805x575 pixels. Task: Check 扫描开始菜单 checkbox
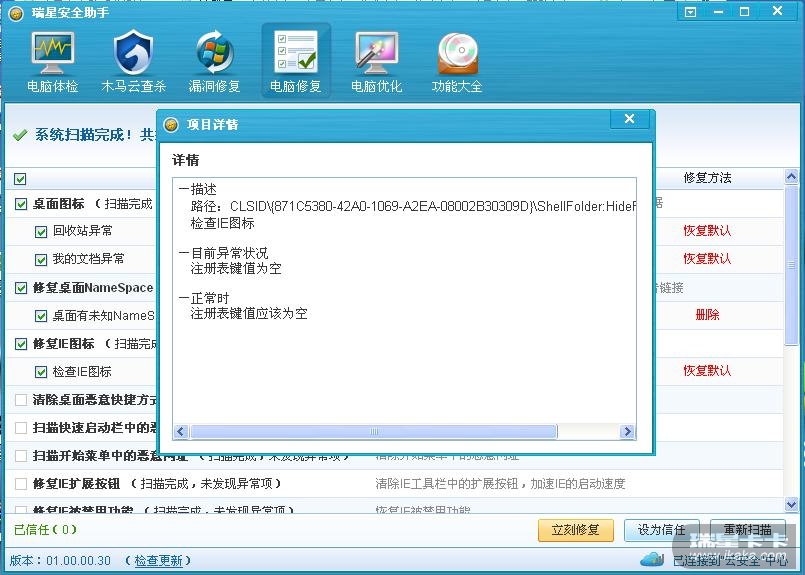tap(21, 456)
